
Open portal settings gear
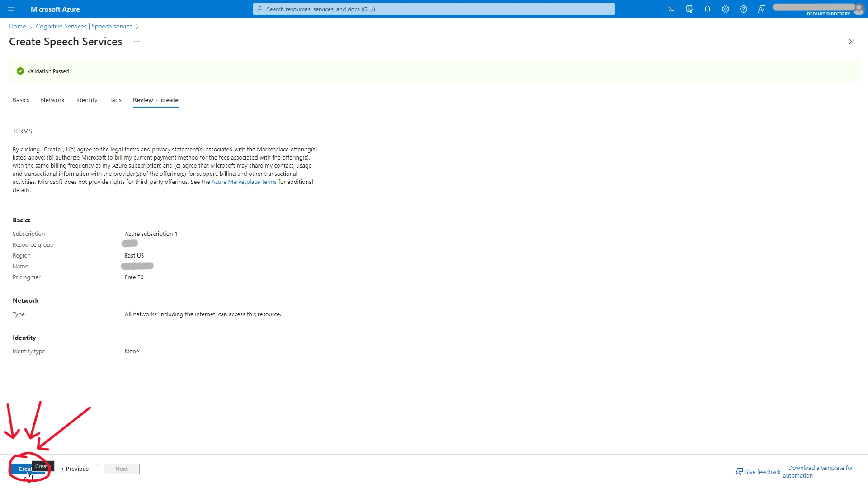(x=726, y=9)
